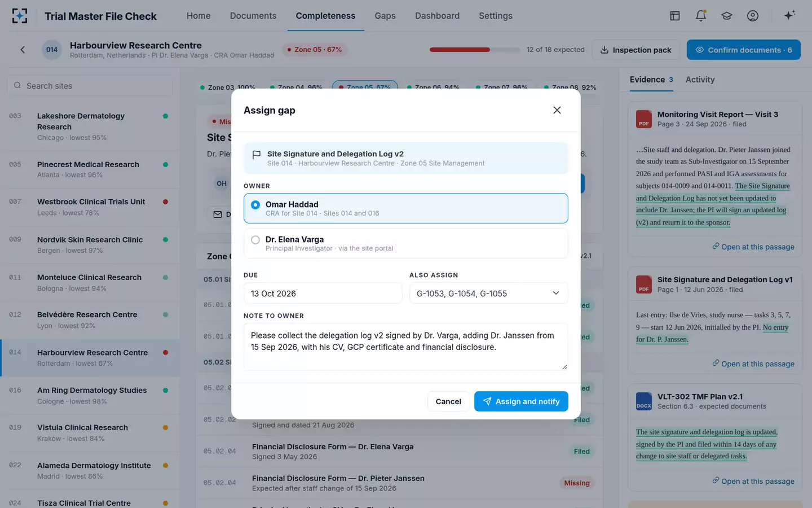Click the sparkle assistant icon
The width and height of the screenshot is (812, 508).
[789, 15]
